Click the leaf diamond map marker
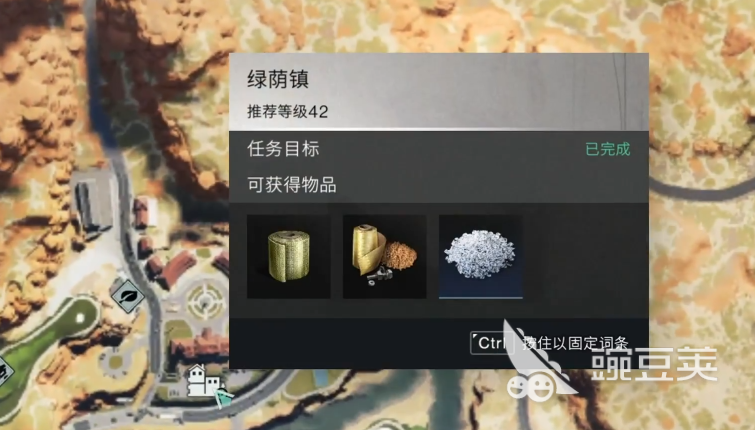The image size is (755, 430). click(128, 295)
